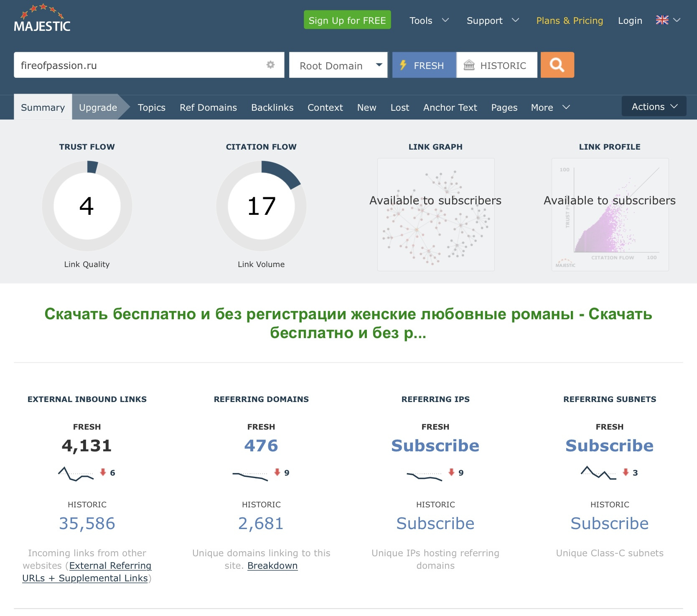The image size is (697, 616).
Task: Open the Root Domain dropdown
Action: pyautogui.click(x=338, y=65)
